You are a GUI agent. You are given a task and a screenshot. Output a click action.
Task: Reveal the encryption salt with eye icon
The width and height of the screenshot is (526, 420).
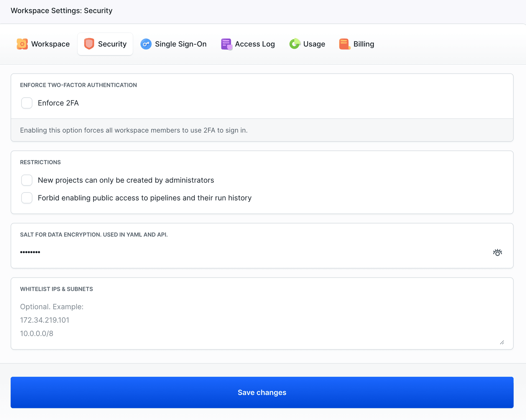click(x=497, y=252)
